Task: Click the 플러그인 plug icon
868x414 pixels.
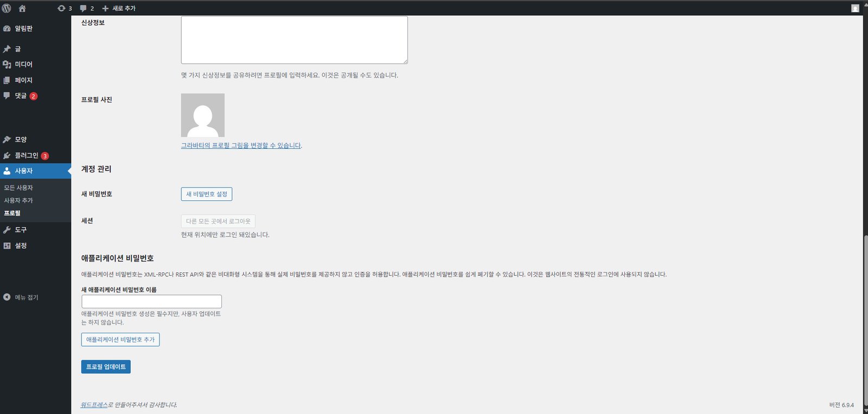Action: click(7, 156)
